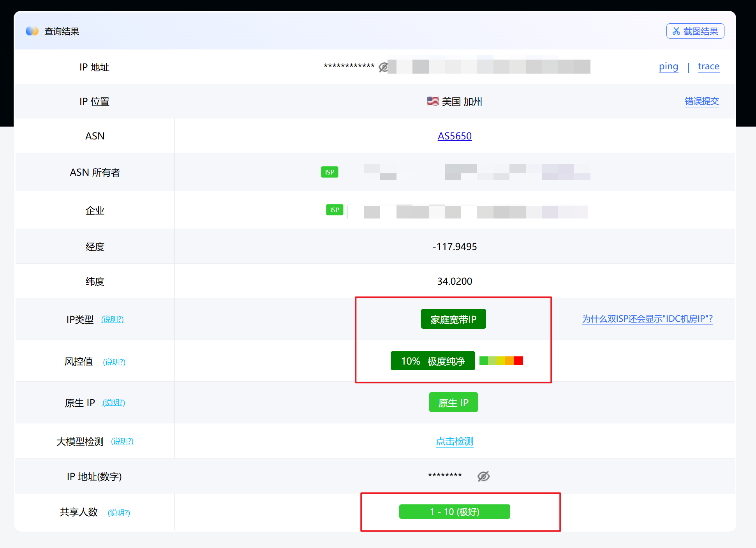Open the 说明 help link beside 共享人数
The width and height of the screenshot is (756, 548).
click(x=119, y=513)
